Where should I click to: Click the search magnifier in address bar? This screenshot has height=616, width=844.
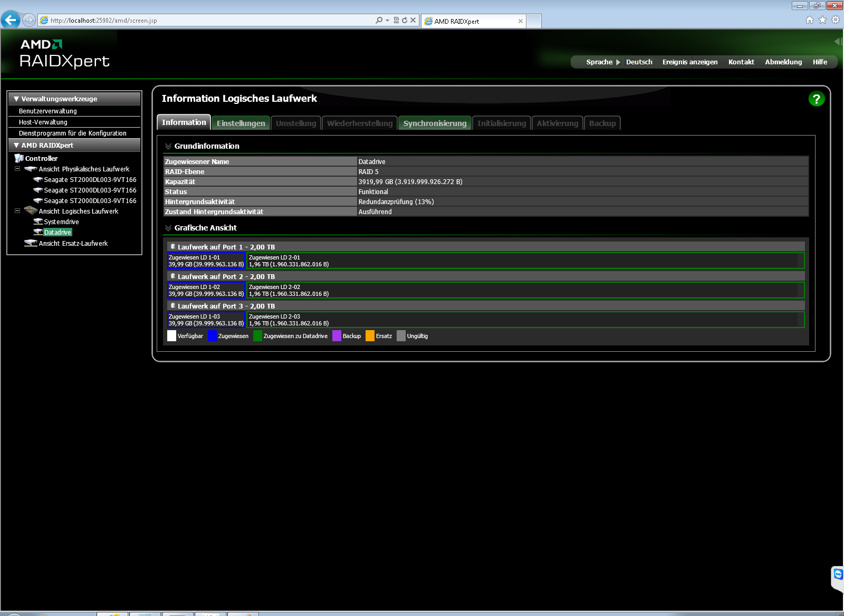tap(379, 20)
